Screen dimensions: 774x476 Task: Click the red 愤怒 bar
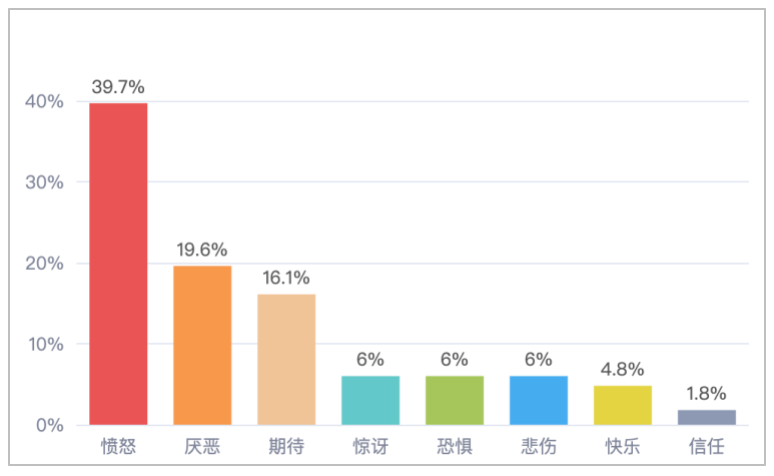[118, 264]
